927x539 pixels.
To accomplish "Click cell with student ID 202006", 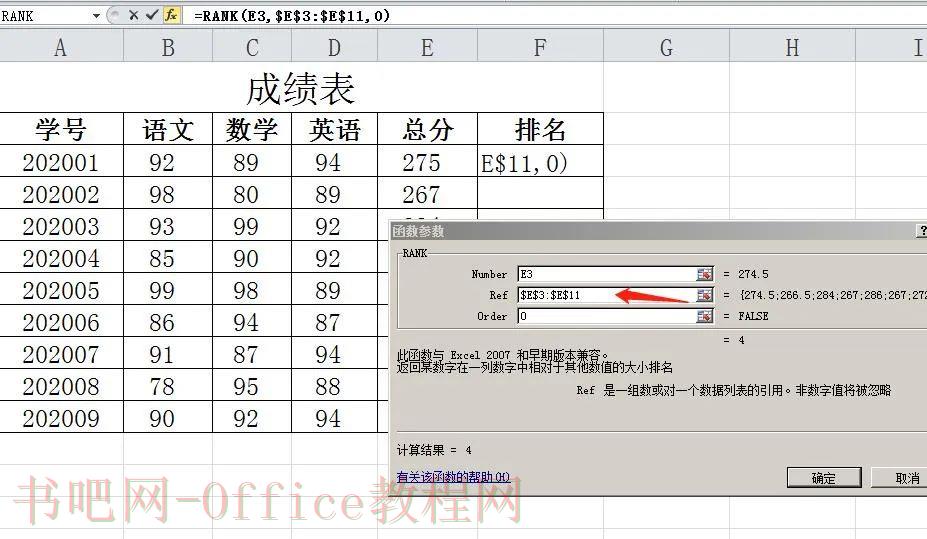I will click(x=61, y=322).
